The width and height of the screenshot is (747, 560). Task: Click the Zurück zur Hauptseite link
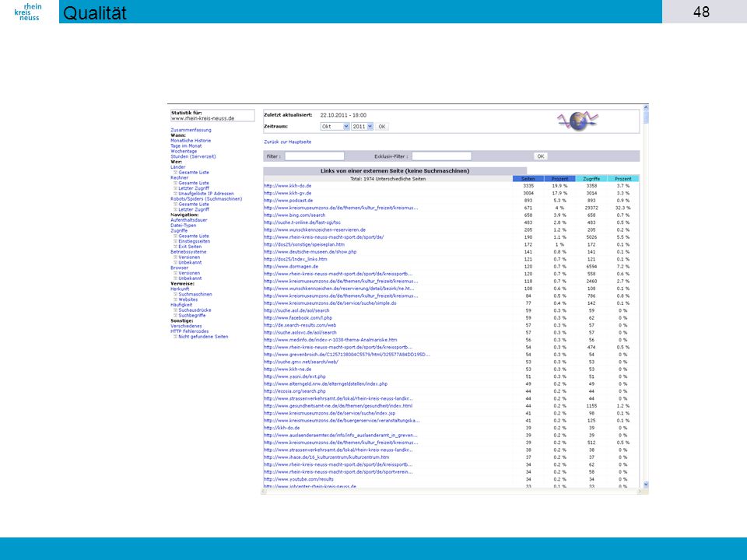[288, 142]
